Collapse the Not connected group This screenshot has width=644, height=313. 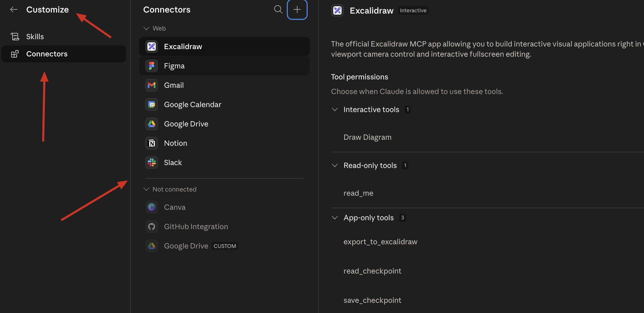[146, 189]
